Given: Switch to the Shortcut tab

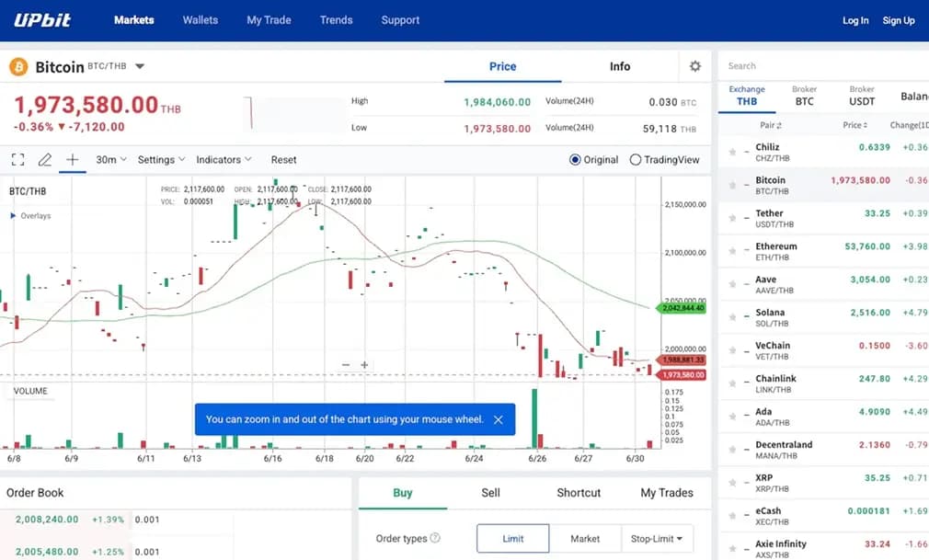Looking at the screenshot, I should point(579,493).
